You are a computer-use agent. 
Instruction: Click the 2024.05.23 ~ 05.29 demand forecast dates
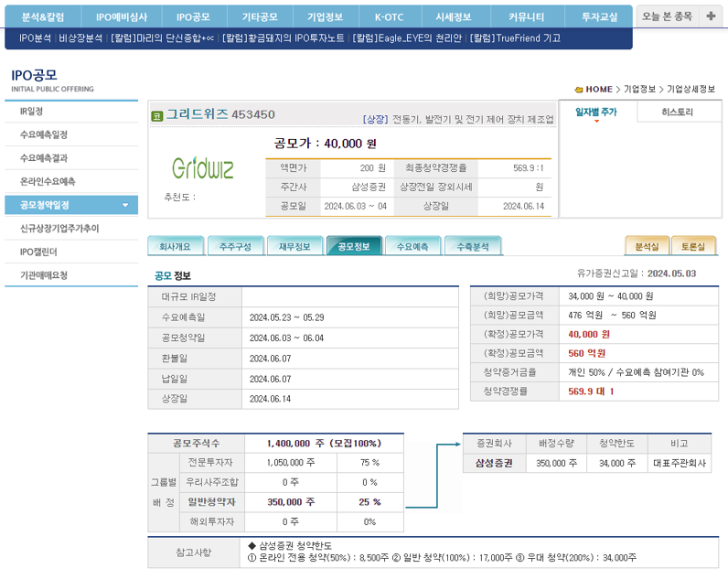coord(287,317)
